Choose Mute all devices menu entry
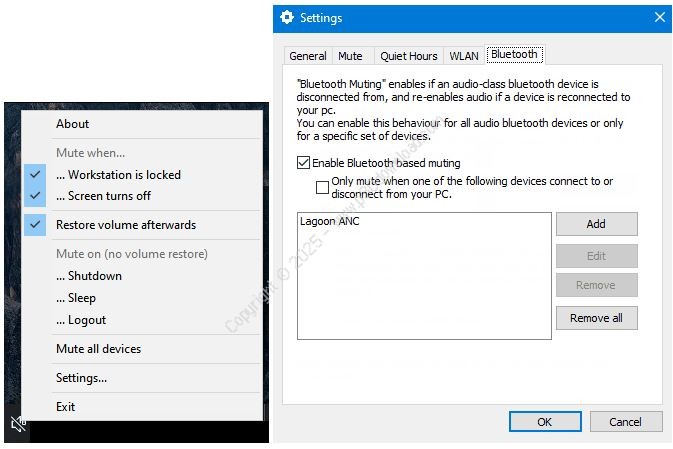This screenshot has width=673, height=449. (x=98, y=349)
